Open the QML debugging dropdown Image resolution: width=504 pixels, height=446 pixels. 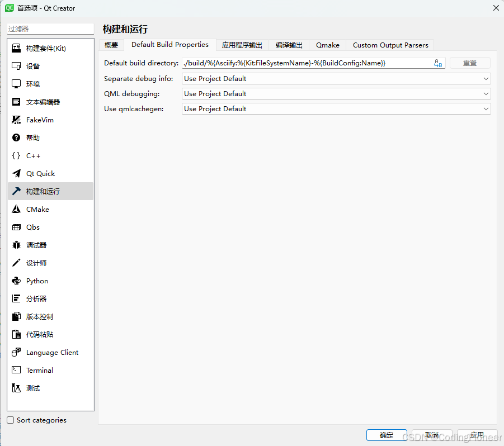[336, 94]
